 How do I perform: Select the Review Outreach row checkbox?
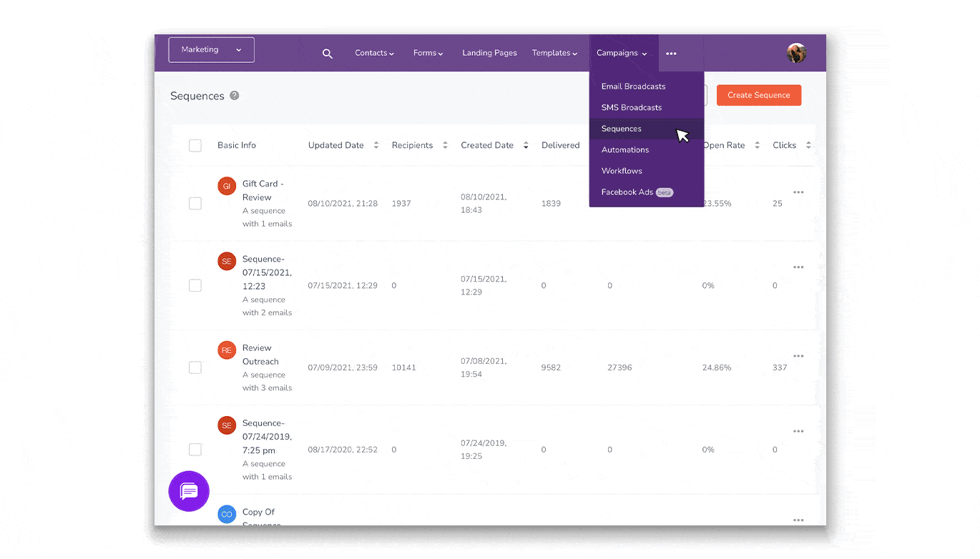coord(195,367)
